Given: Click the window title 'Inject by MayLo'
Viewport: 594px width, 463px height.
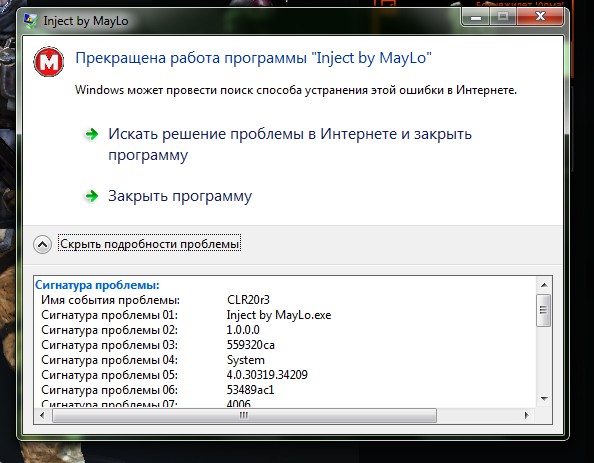Looking at the screenshot, I should pos(86,21).
